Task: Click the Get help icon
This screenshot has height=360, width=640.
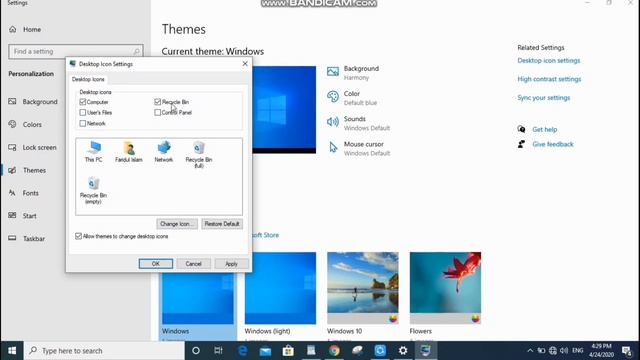Action: pyautogui.click(x=521, y=129)
